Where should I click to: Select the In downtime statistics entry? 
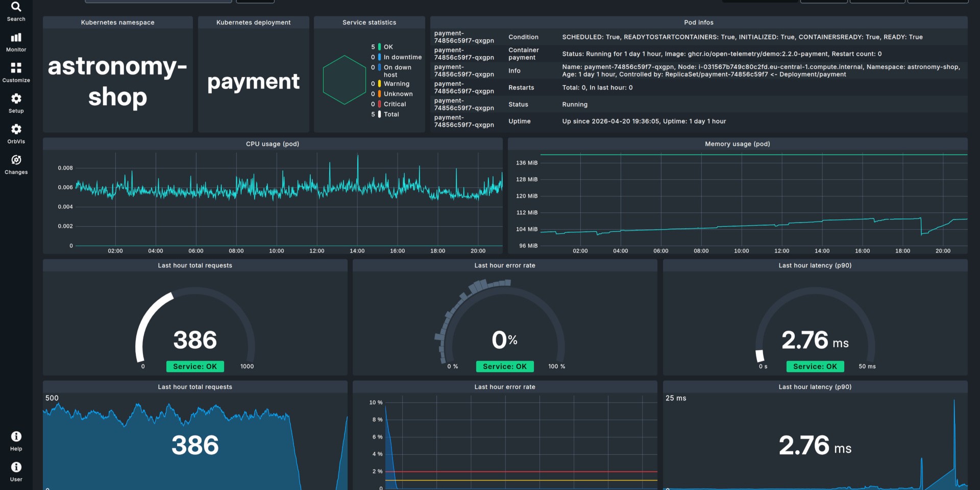tap(402, 57)
